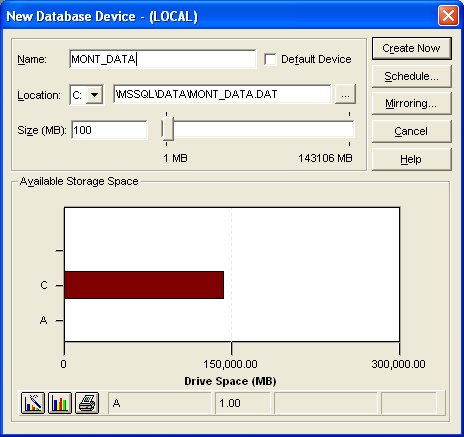Open the Schedule dialog

pyautogui.click(x=412, y=76)
